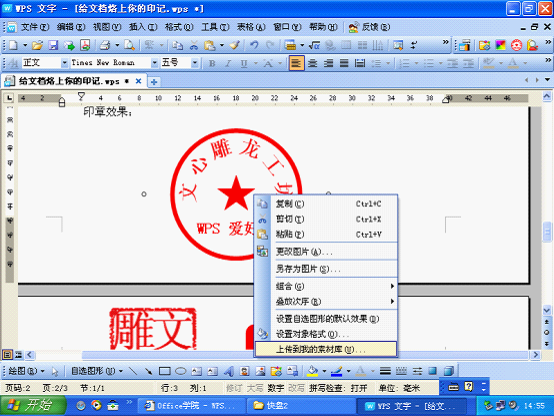Click the Paste toolbar icon
554x416 pixels.
210,45
